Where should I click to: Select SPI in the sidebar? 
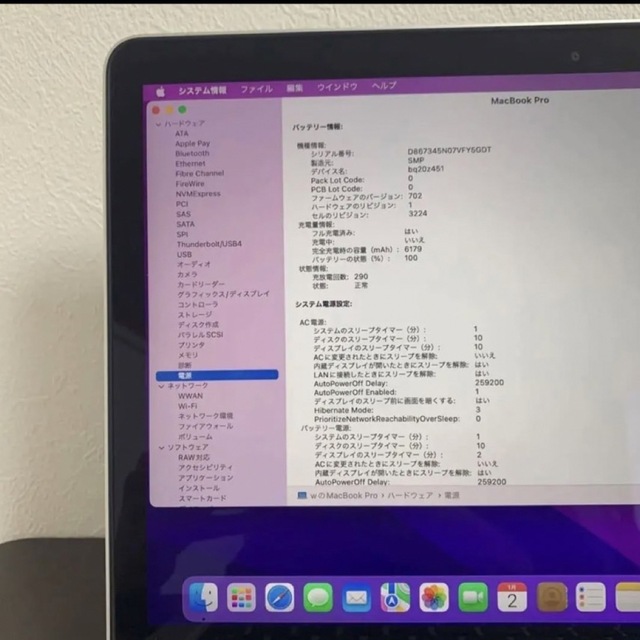182,234
